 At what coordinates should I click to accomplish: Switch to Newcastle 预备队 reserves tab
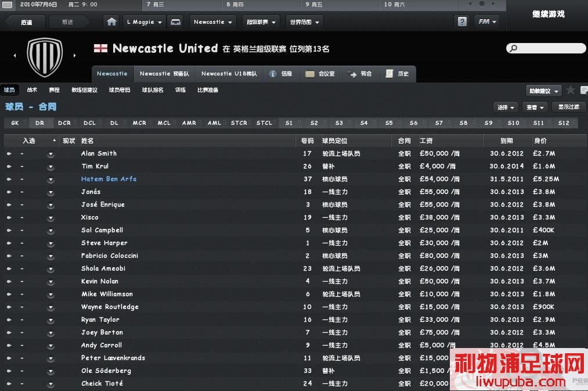click(x=164, y=74)
